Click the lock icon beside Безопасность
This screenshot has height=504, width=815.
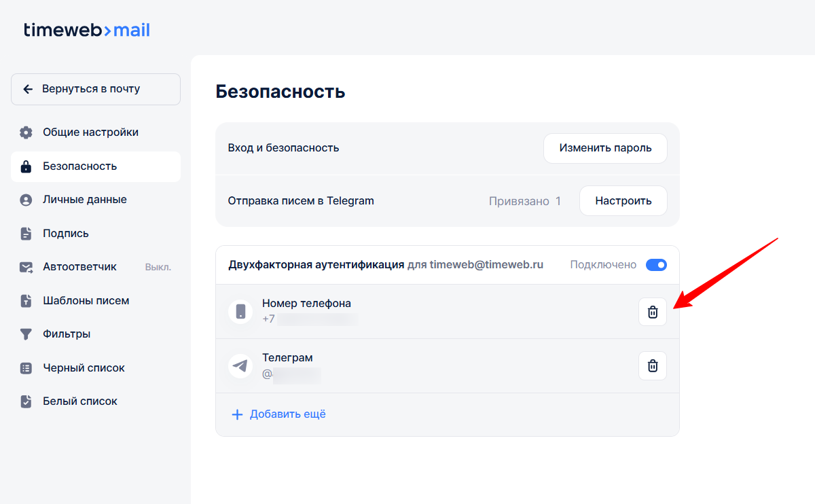(26, 166)
